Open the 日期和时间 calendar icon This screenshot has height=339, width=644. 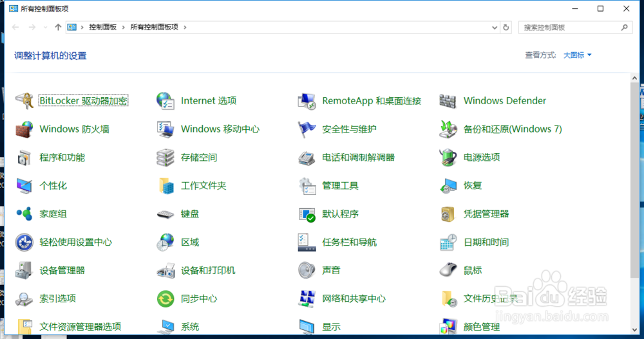point(448,243)
